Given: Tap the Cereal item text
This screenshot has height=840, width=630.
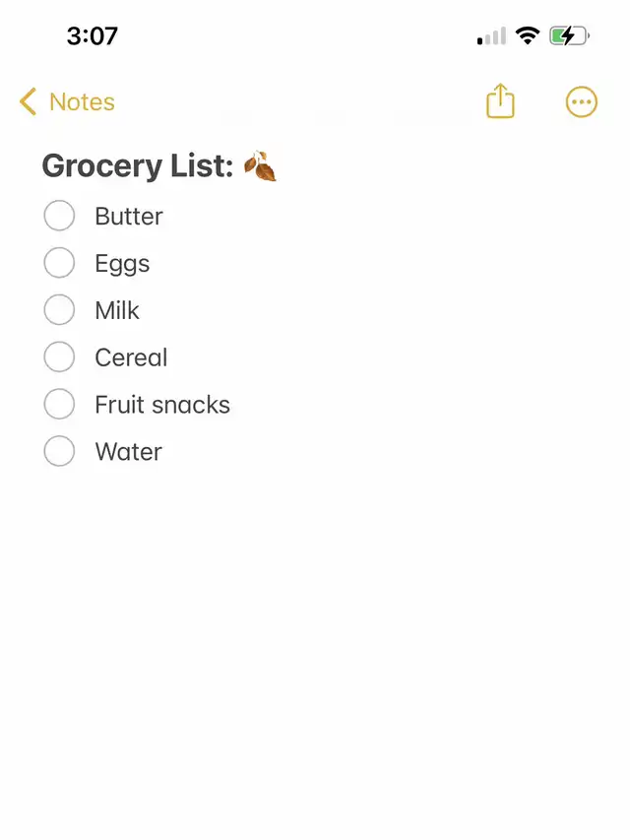Looking at the screenshot, I should (x=131, y=357).
